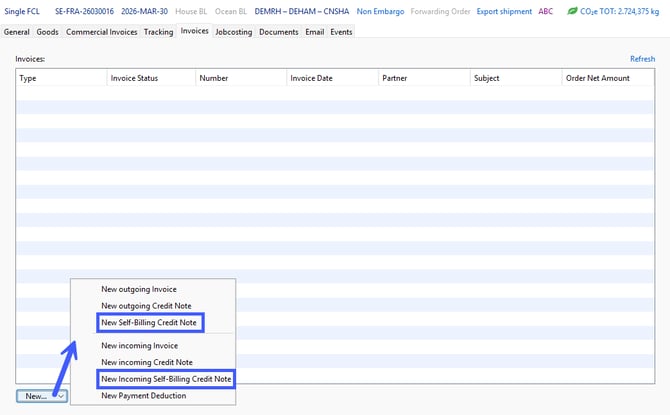The height and width of the screenshot is (415, 670).
Task: Click the Export shipment link
Action: (503, 11)
